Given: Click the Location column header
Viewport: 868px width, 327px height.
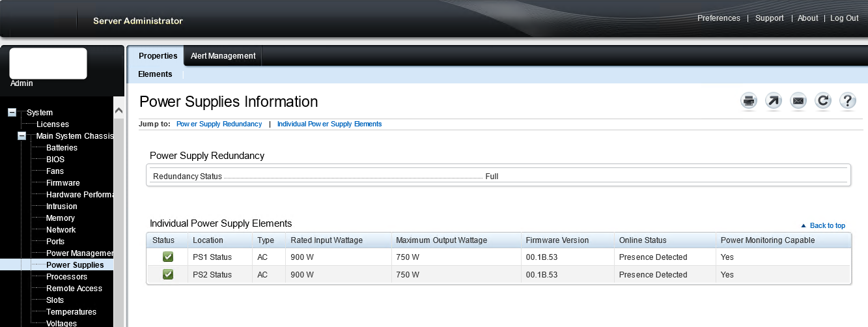Looking at the screenshot, I should (208, 240).
